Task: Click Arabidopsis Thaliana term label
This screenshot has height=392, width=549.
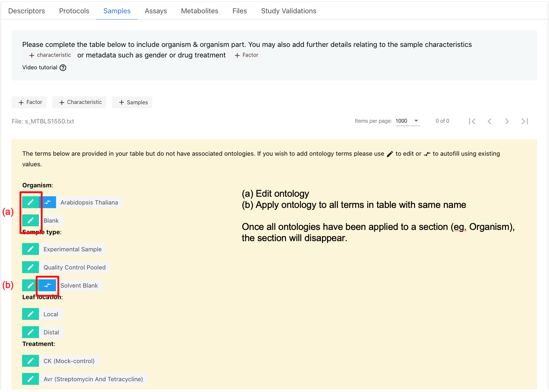Action: tap(89, 202)
